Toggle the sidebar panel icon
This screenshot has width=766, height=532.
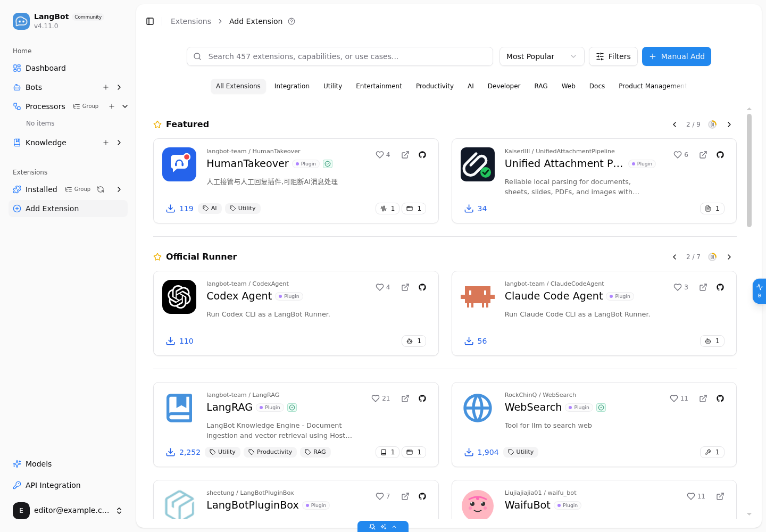click(150, 21)
